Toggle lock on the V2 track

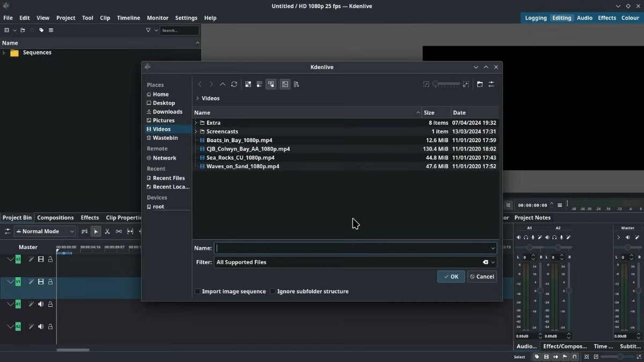coord(50,259)
